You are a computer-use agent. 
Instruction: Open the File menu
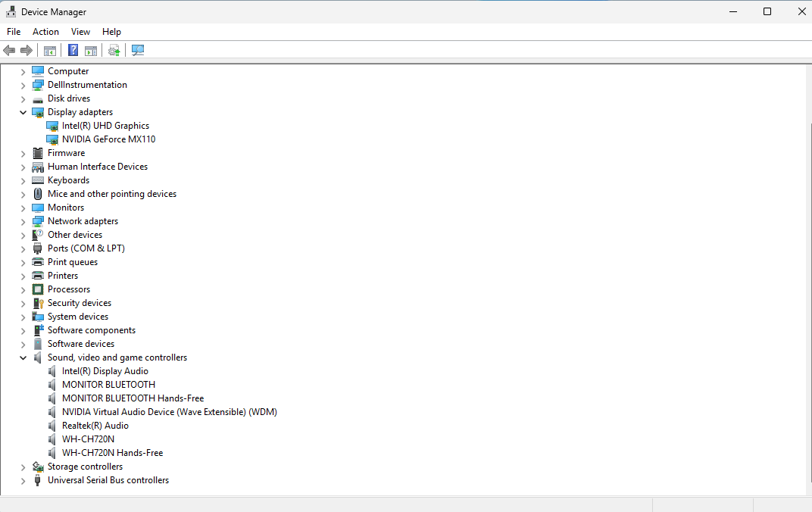coord(14,32)
